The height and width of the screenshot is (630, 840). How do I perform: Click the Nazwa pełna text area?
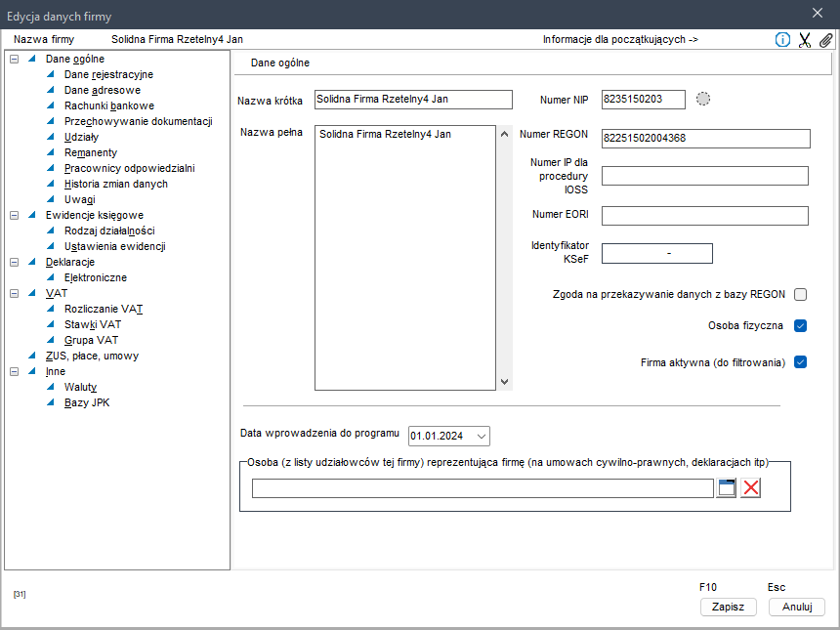(x=405, y=258)
